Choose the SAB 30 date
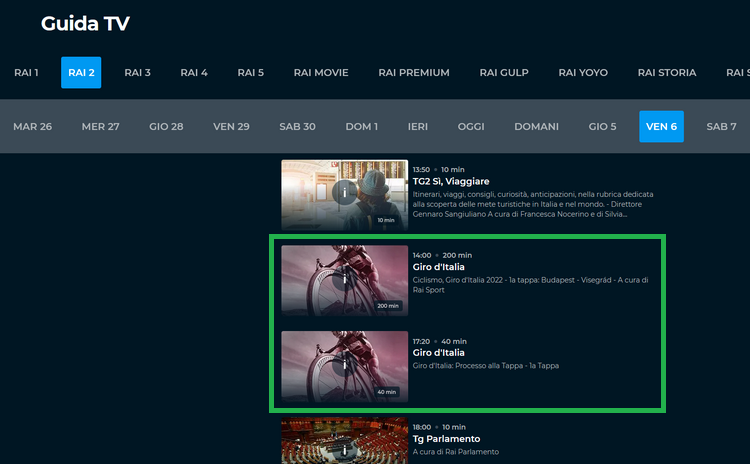The width and height of the screenshot is (750, 464). pos(297,127)
